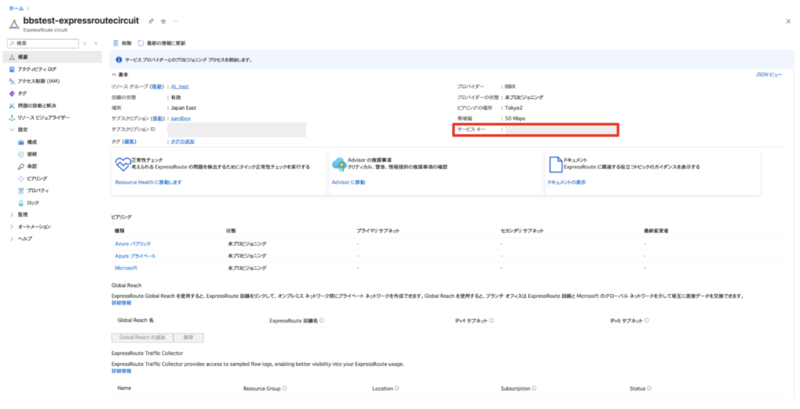Viewport: 800px width, 409px height.
Task: Click the リソース ビジュアライザー sidebar icon
Action: click(x=12, y=118)
